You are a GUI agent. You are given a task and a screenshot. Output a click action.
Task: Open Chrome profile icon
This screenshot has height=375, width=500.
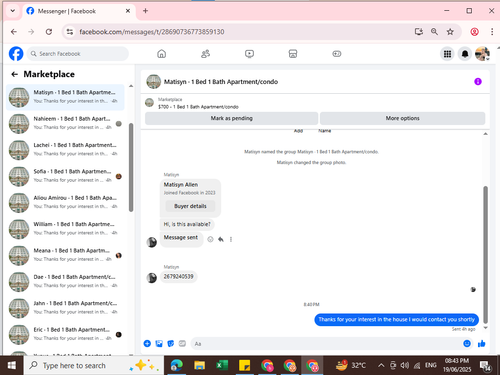click(x=474, y=32)
